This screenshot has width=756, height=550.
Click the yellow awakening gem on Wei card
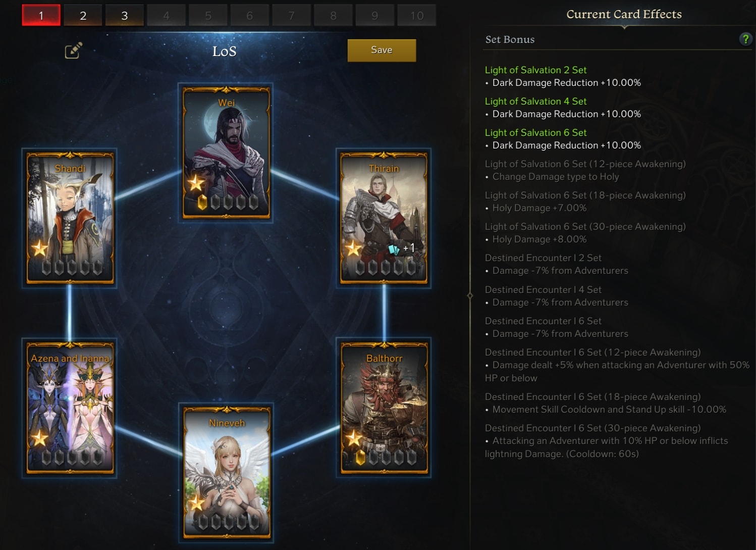(202, 202)
